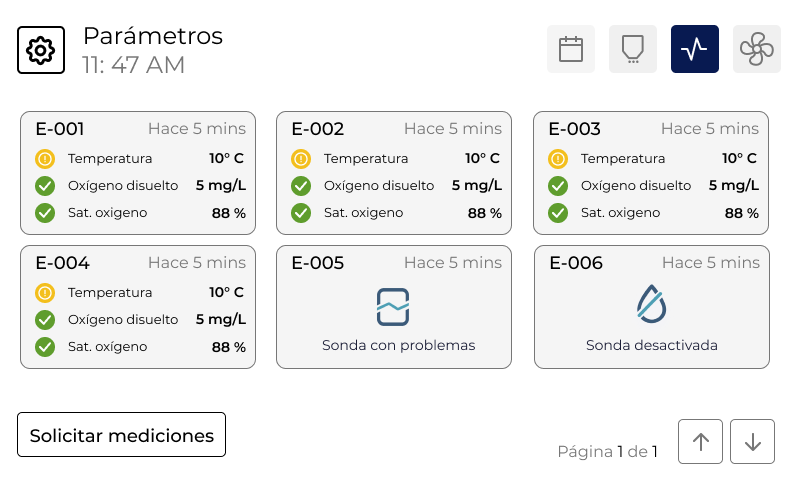Open the calendar view icon
Image resolution: width=800 pixels, height=480 pixels.
tap(571, 49)
